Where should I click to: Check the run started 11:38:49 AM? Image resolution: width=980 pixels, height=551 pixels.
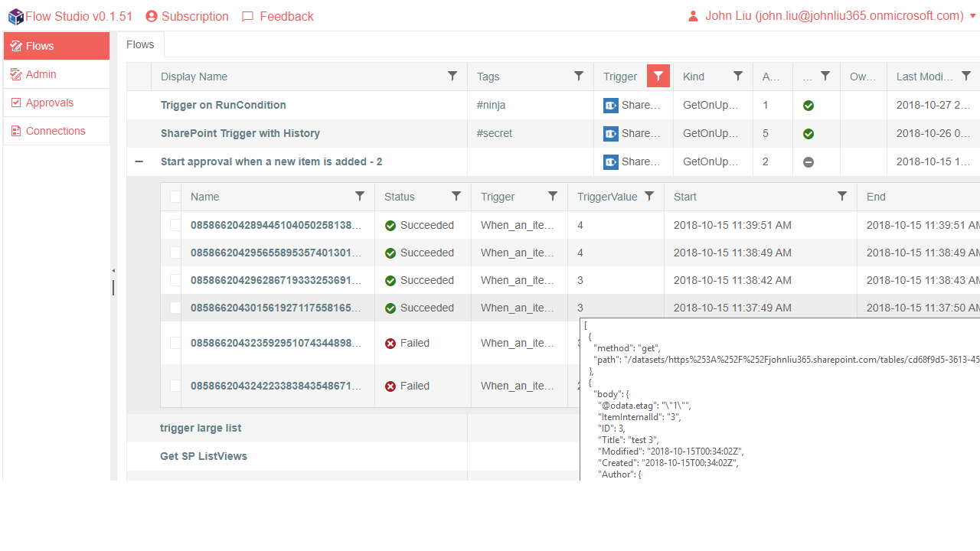tap(175, 253)
